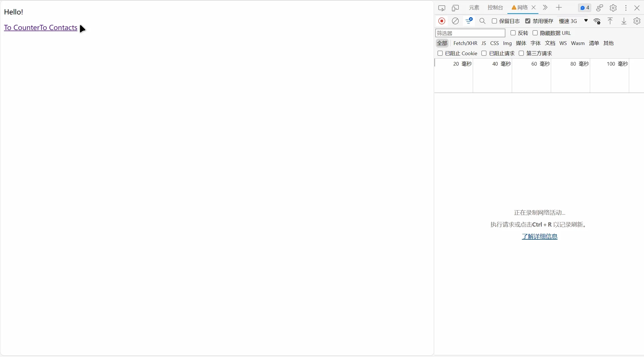This screenshot has height=357, width=644.
Task: Activate the inspect element picker icon
Action: coord(441,8)
